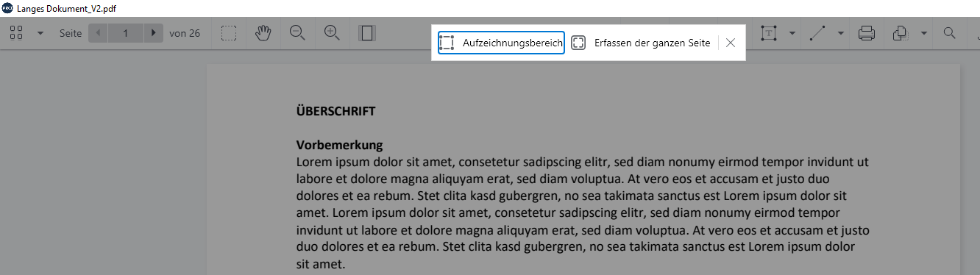Click the page number field showing 1
The image size is (980, 275).
click(126, 33)
